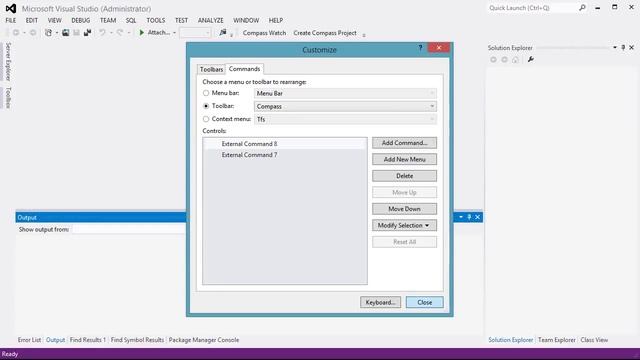Open the solution configurations combo box

point(195,33)
